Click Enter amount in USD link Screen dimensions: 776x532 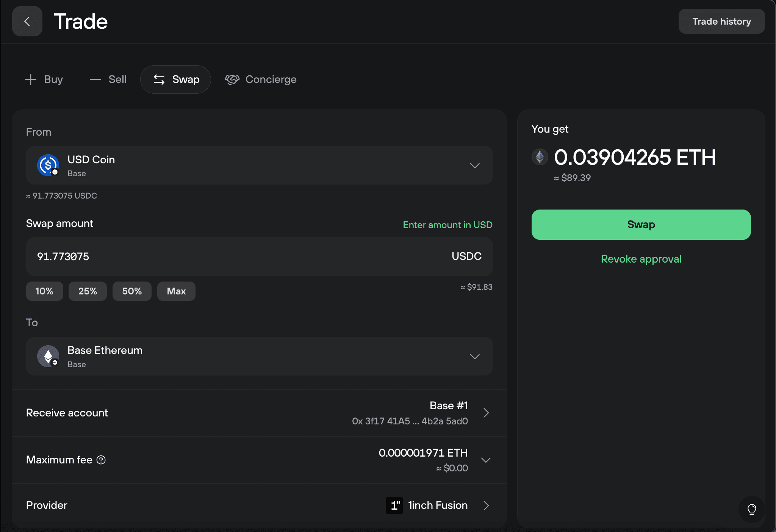click(x=447, y=225)
